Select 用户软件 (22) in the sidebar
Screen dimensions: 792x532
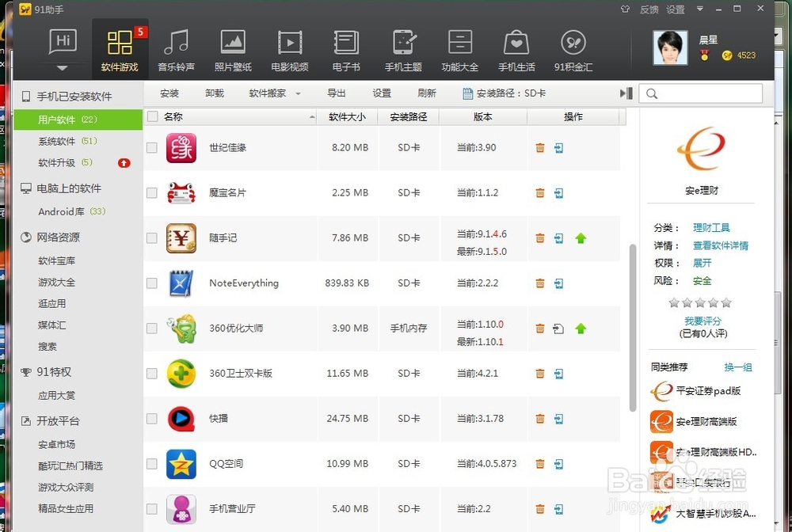(x=78, y=120)
